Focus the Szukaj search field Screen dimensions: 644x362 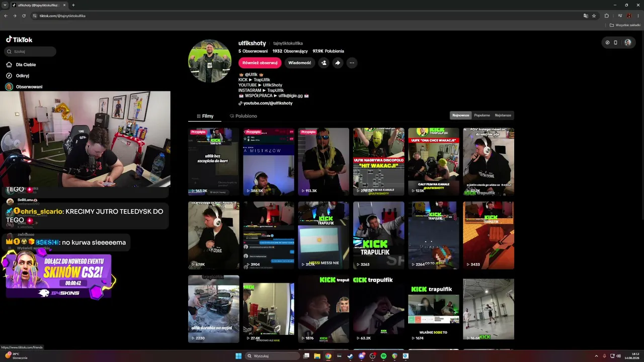pos(30,51)
